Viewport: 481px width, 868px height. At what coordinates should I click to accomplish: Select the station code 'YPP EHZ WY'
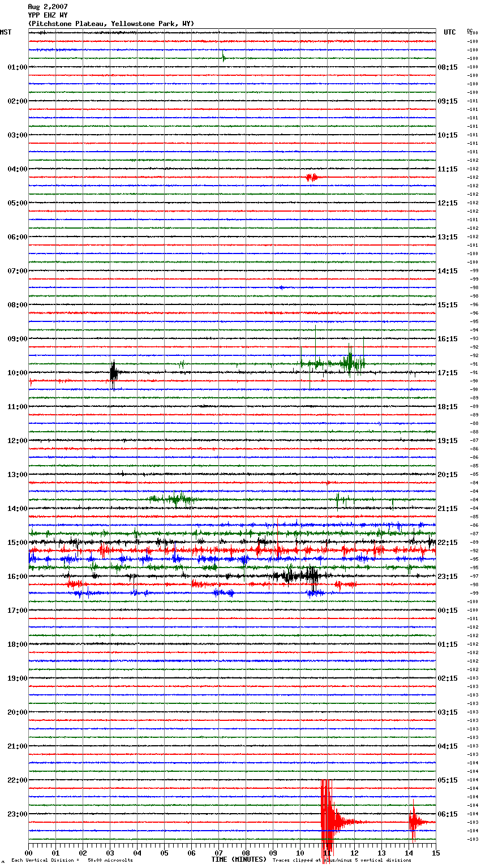(48, 15)
